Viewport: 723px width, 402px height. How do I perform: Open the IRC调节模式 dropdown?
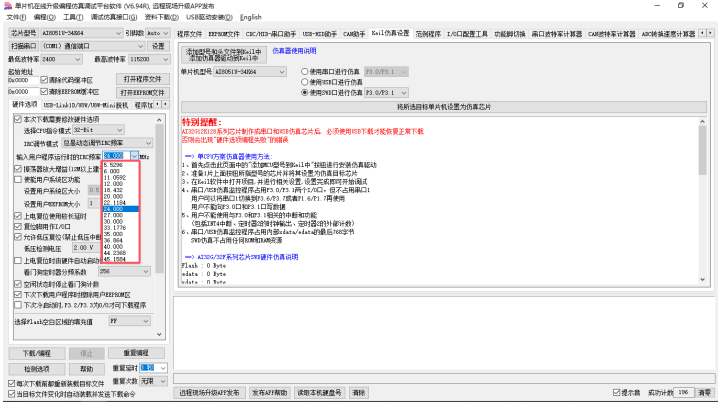(107, 143)
